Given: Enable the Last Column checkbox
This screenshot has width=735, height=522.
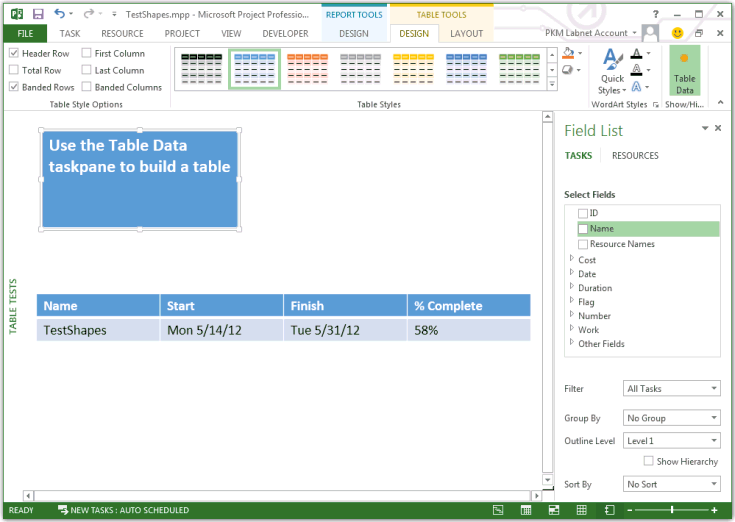Looking at the screenshot, I should coord(86,70).
